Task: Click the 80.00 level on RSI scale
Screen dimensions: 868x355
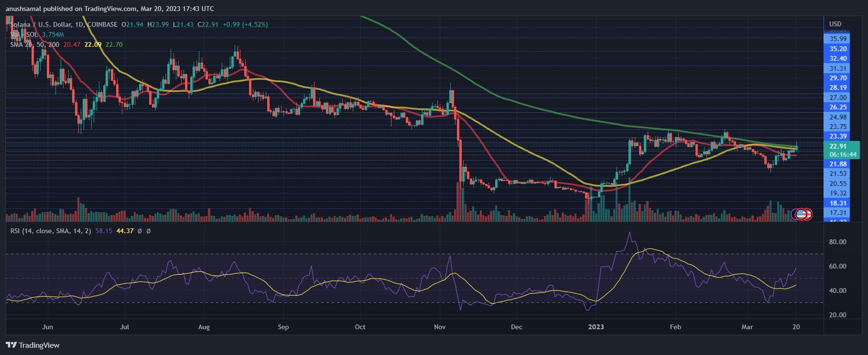Action: 837,242
